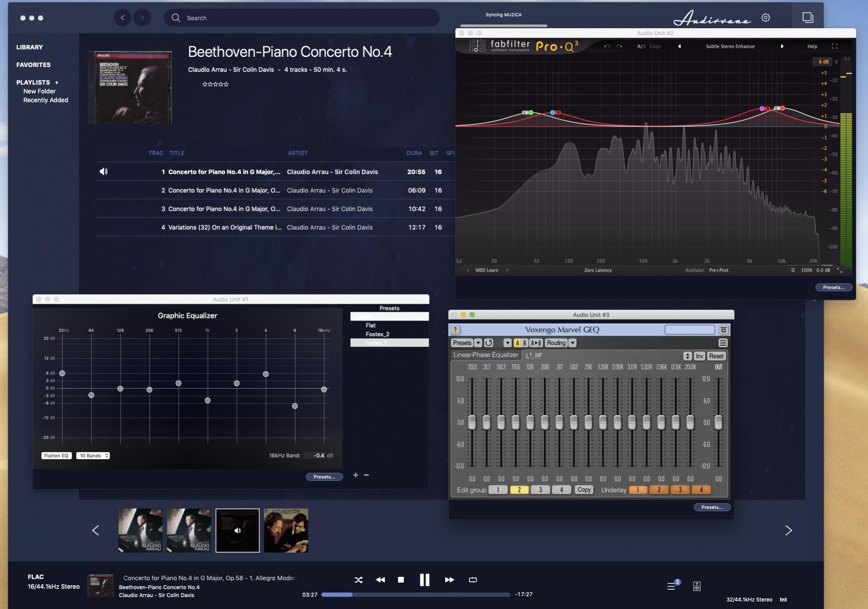
Task: Open Pro-Q 3 Help menu
Action: [812, 46]
